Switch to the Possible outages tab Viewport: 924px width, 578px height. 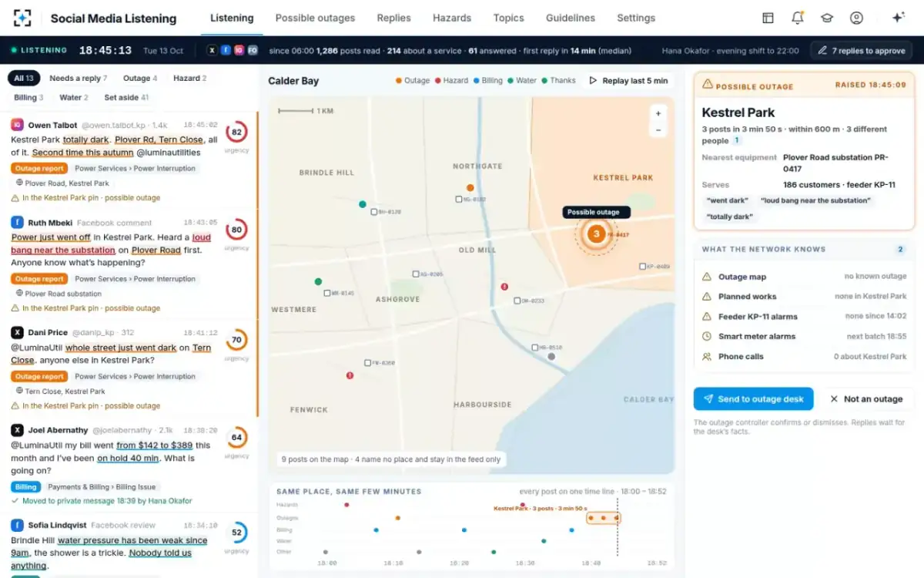tap(315, 18)
